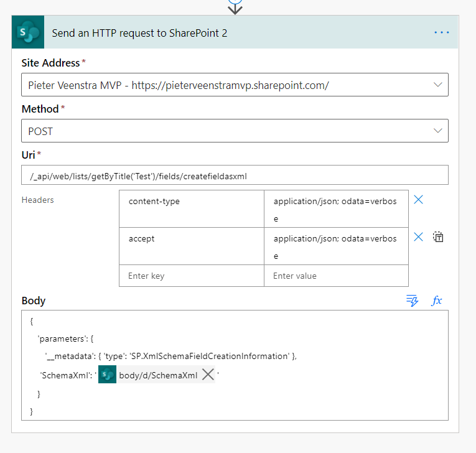Delete the accept header row
Image resolution: width=476 pixels, height=453 pixels.
click(418, 237)
